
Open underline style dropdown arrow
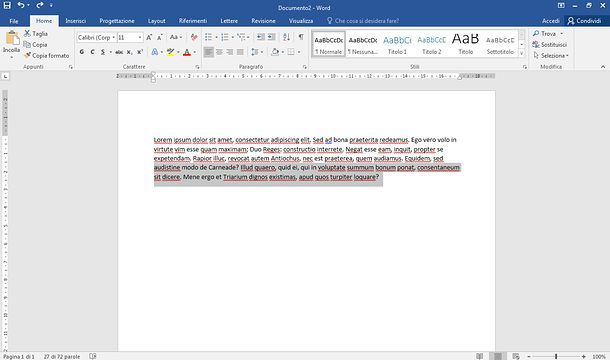click(110, 52)
